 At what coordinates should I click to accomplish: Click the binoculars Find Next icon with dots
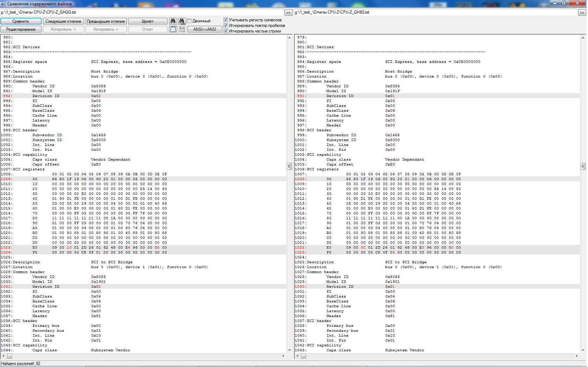(182, 21)
